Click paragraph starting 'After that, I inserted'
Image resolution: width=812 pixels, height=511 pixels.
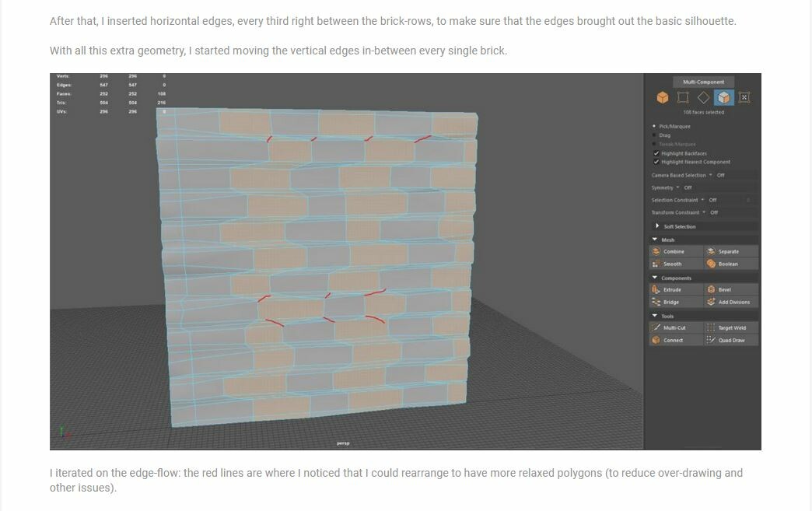pyautogui.click(x=393, y=21)
